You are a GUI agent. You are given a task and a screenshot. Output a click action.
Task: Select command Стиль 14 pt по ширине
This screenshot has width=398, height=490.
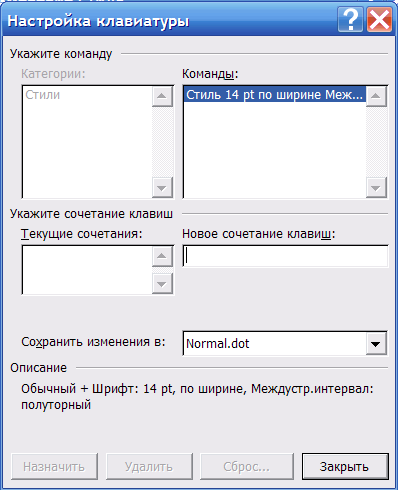click(275, 95)
